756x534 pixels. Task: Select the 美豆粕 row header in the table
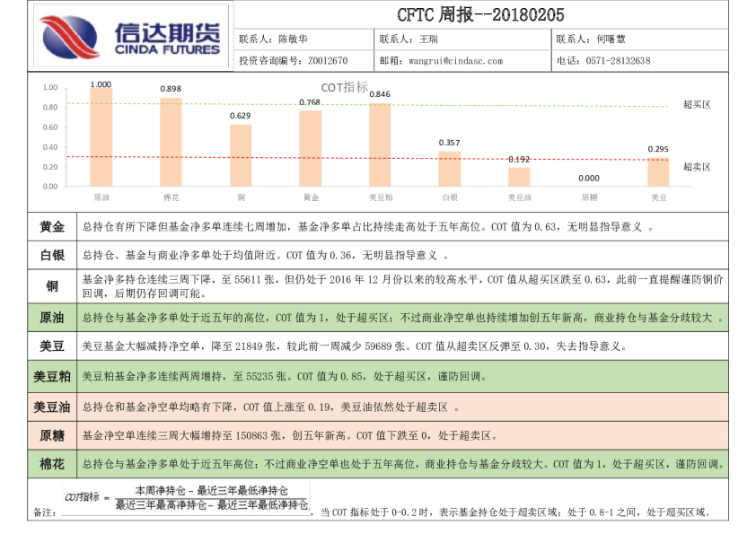[52, 377]
